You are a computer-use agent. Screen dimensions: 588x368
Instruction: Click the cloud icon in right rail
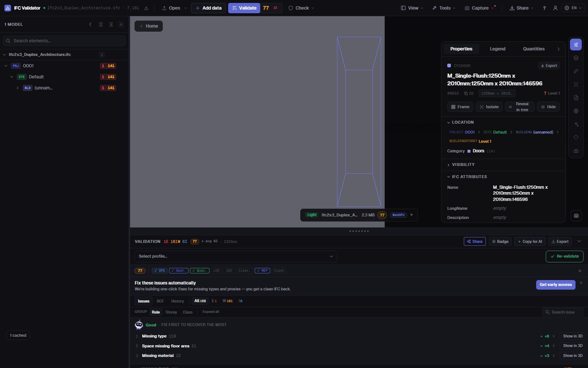pos(576,137)
